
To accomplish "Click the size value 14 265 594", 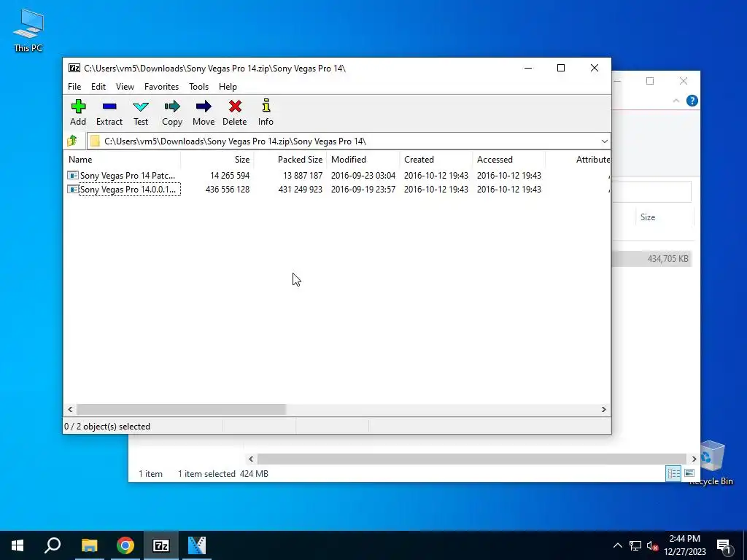I will click(230, 175).
